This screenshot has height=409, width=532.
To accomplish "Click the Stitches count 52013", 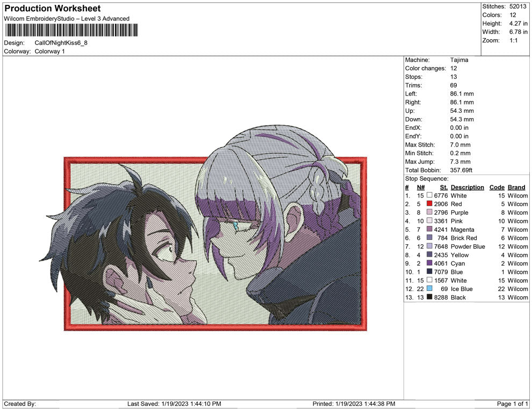I will [517, 6].
